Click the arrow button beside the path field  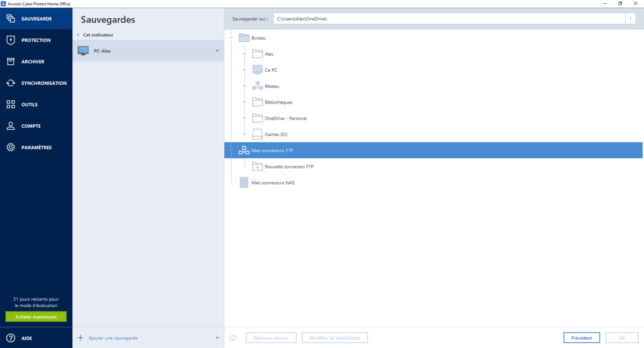(x=631, y=19)
